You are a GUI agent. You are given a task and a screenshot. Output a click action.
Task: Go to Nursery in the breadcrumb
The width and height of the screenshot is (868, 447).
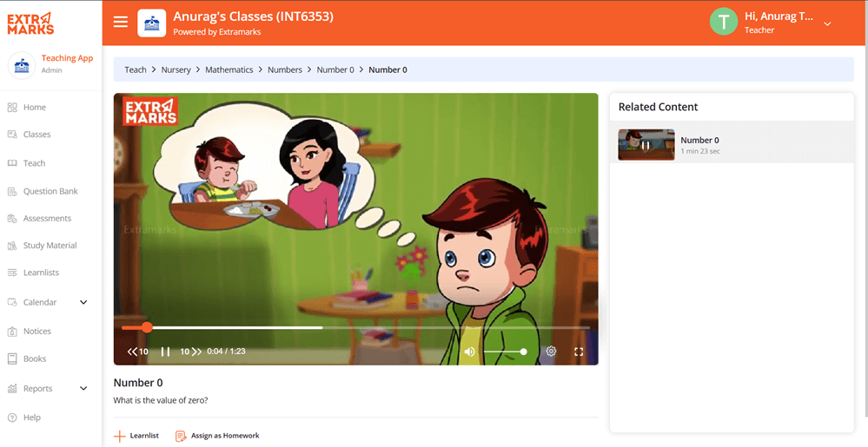coord(176,69)
